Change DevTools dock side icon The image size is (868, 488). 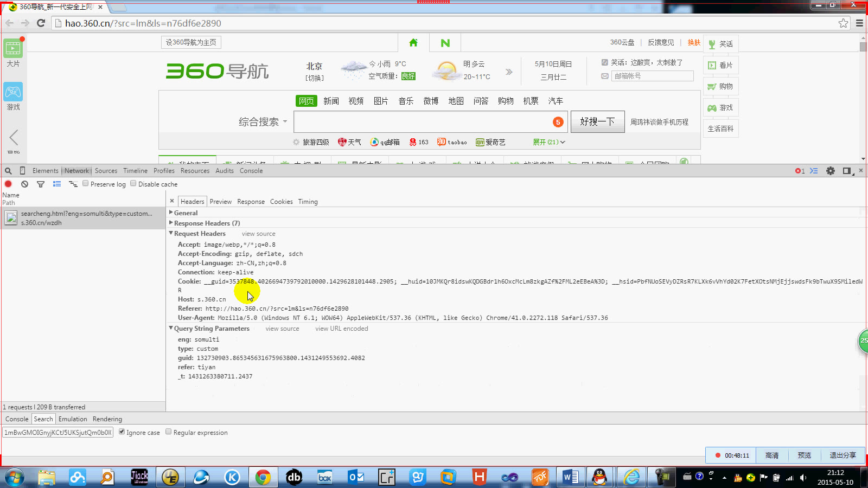(848, 171)
